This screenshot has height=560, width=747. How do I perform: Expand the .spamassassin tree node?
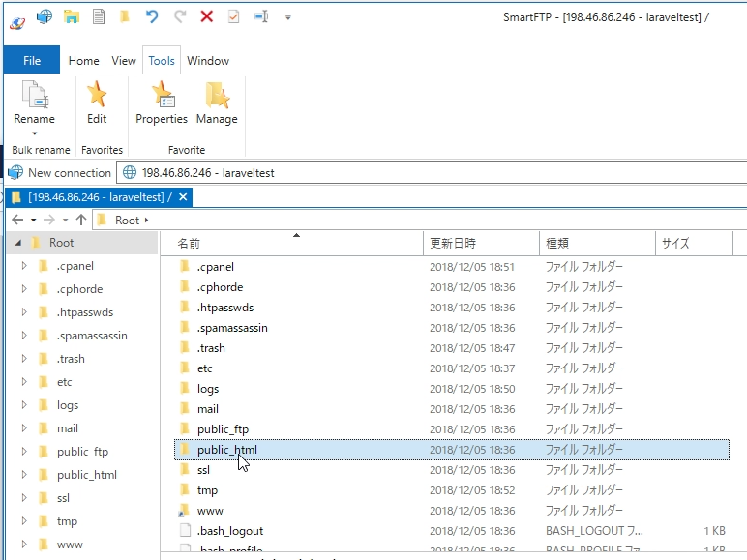24,336
